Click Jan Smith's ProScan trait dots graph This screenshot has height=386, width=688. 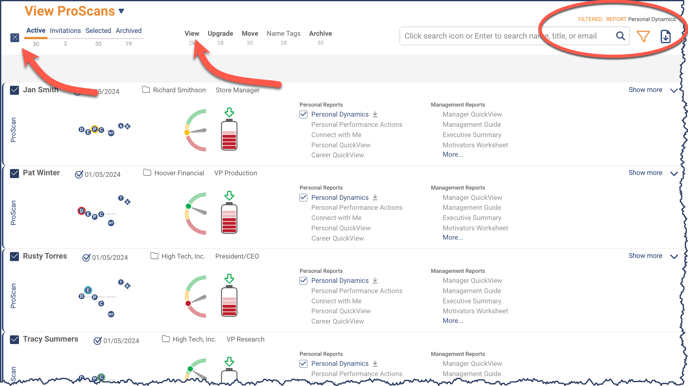pyautogui.click(x=104, y=129)
